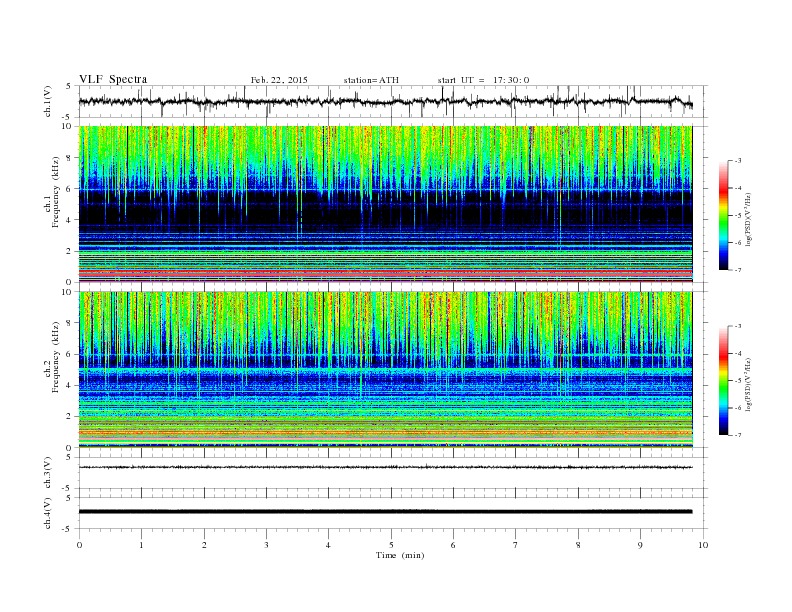Click time axis tick label "6"
This screenshot has width=792, height=612.
coord(453,545)
